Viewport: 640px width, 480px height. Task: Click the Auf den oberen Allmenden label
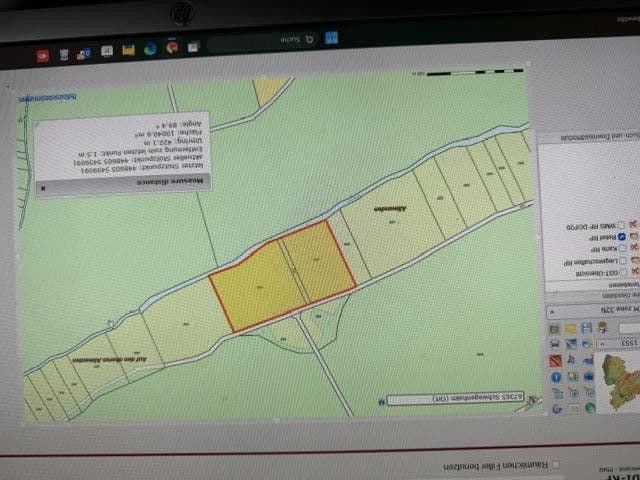pos(110,360)
